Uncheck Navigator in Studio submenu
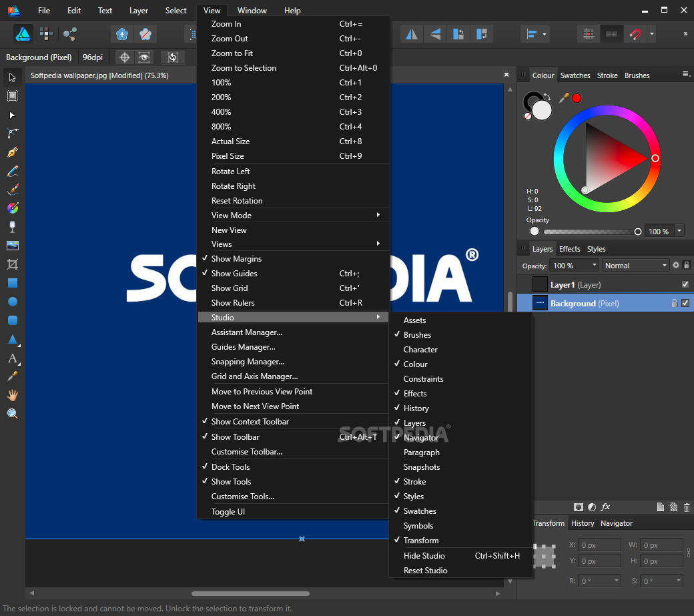 coord(460,438)
